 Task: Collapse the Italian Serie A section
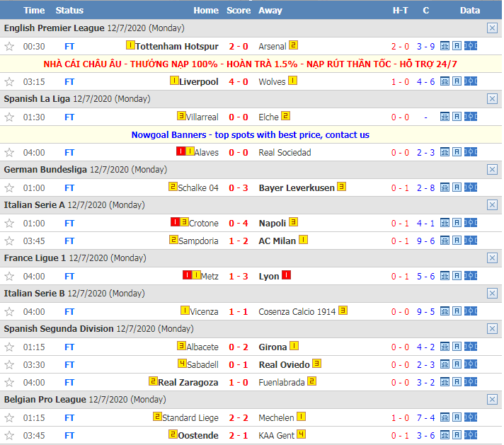492,205
